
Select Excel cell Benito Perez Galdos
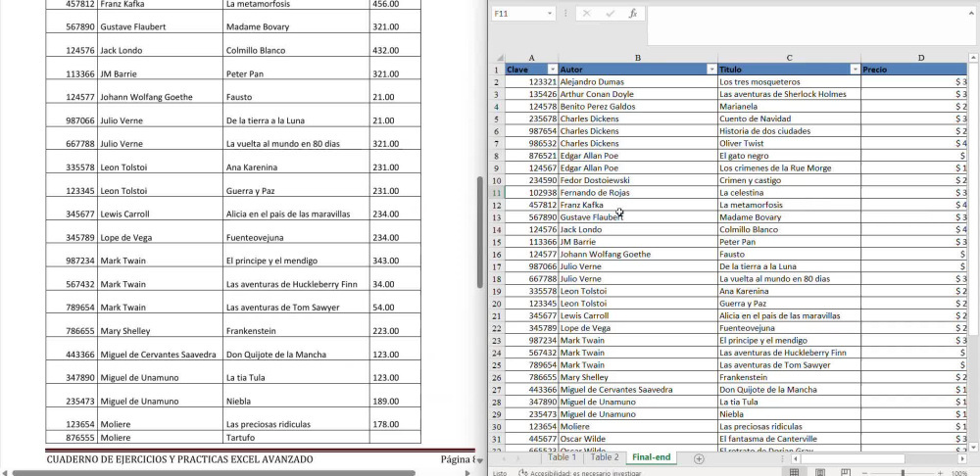point(638,106)
